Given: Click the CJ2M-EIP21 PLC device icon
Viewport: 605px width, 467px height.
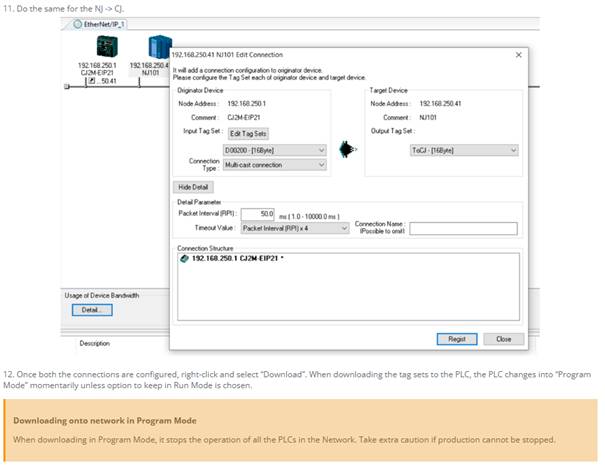Looking at the screenshot, I should 107,46.
